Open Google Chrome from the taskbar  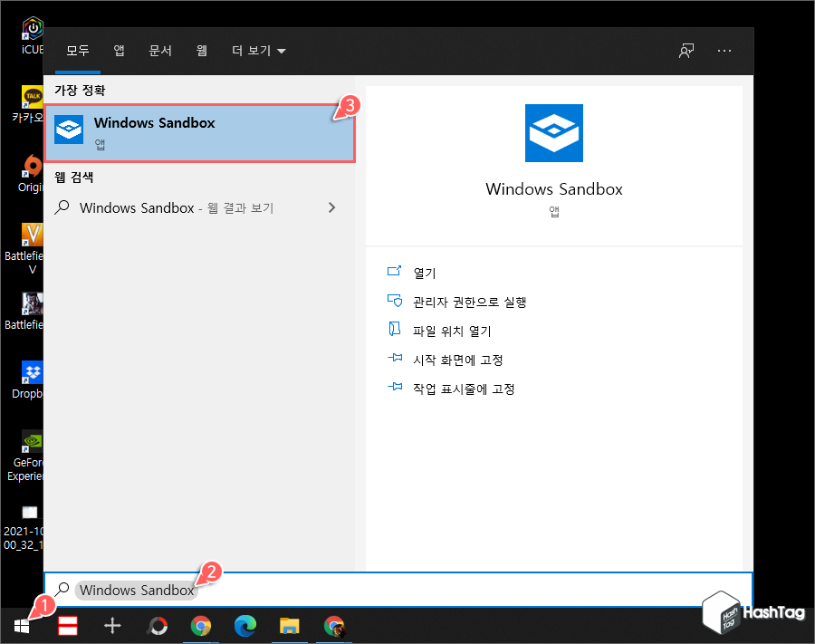pos(201,626)
